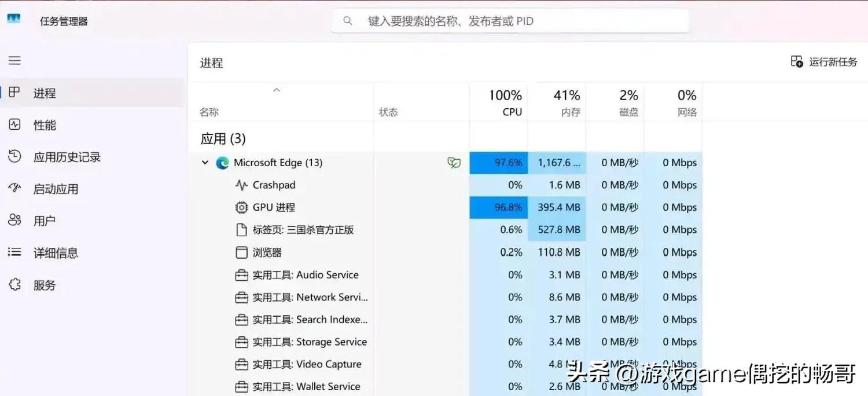Click the Video Capture briefcase icon

coord(241,365)
